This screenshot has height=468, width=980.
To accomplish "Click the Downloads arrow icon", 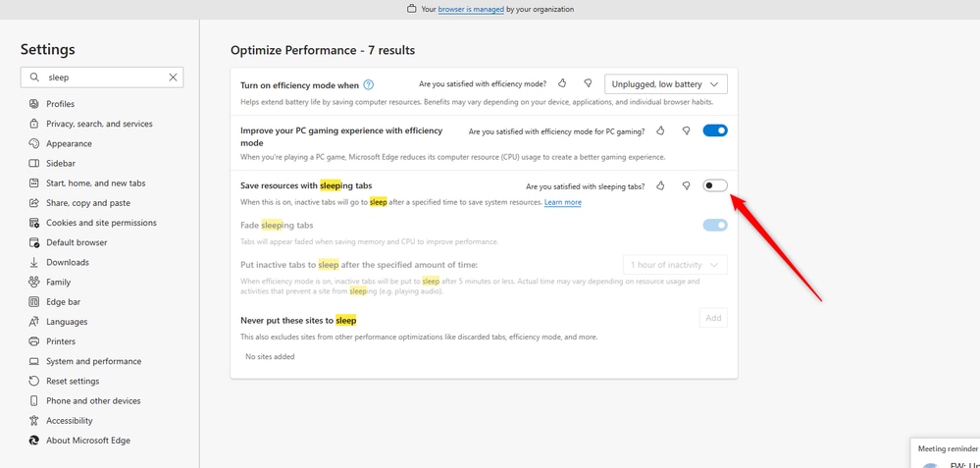I will 33,262.
